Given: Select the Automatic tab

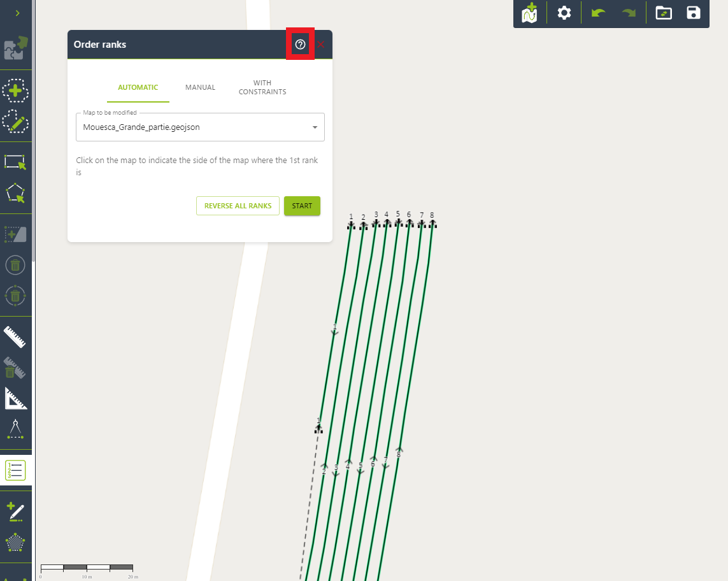Looking at the screenshot, I should (138, 87).
